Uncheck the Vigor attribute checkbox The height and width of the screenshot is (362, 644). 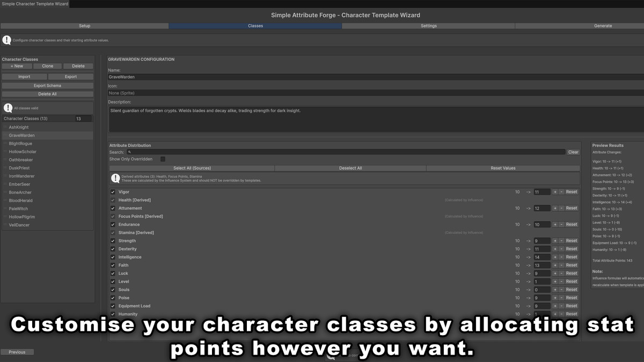[113, 191]
